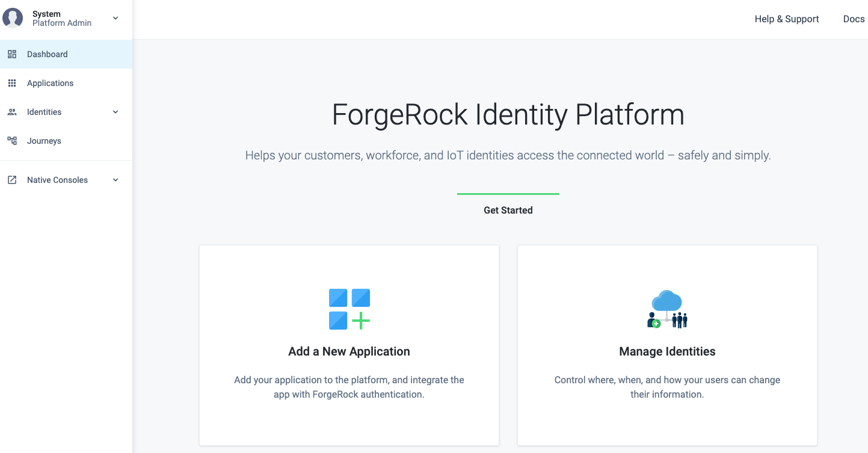Open the Applications menu item
The height and width of the screenshot is (453, 868).
pos(66,83)
